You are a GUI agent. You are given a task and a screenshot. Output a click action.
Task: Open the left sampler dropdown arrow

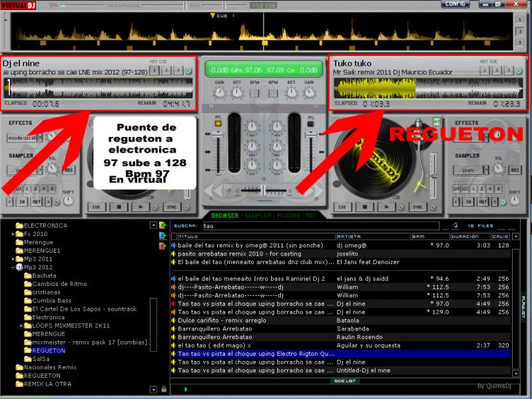pos(41,170)
